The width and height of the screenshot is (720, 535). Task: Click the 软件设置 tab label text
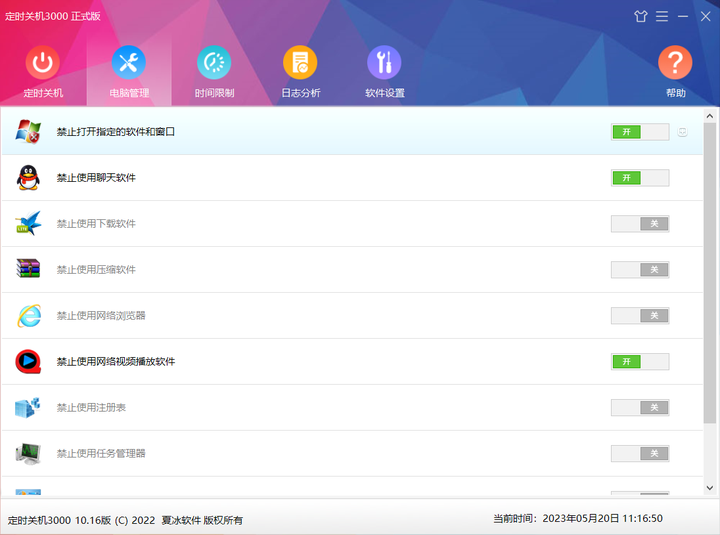[385, 93]
